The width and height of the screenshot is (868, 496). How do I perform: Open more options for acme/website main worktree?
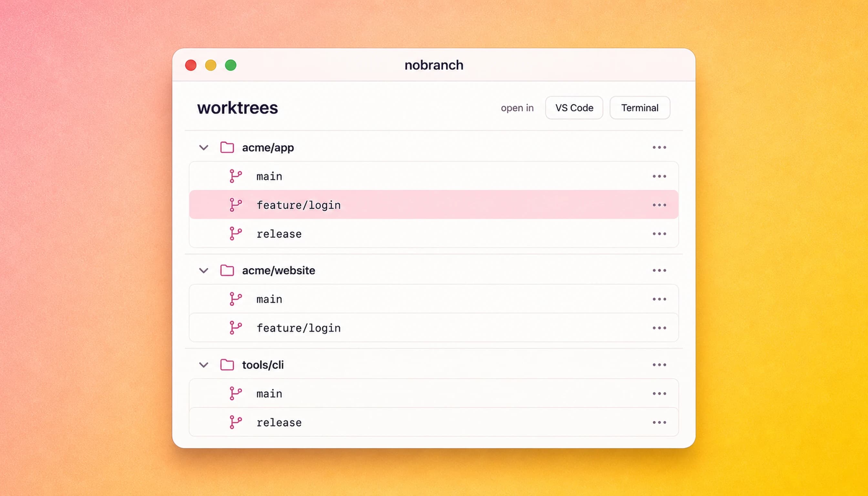[x=659, y=299]
